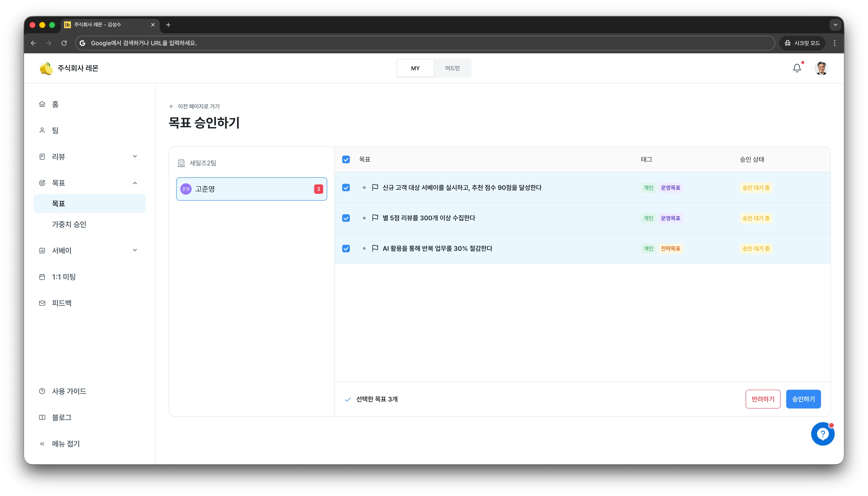Open browser three-dot menu
The width and height of the screenshot is (868, 496).
(834, 43)
